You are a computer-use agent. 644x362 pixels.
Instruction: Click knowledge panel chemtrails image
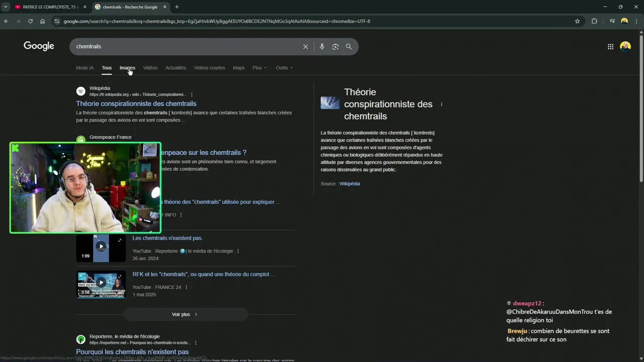pos(330,103)
